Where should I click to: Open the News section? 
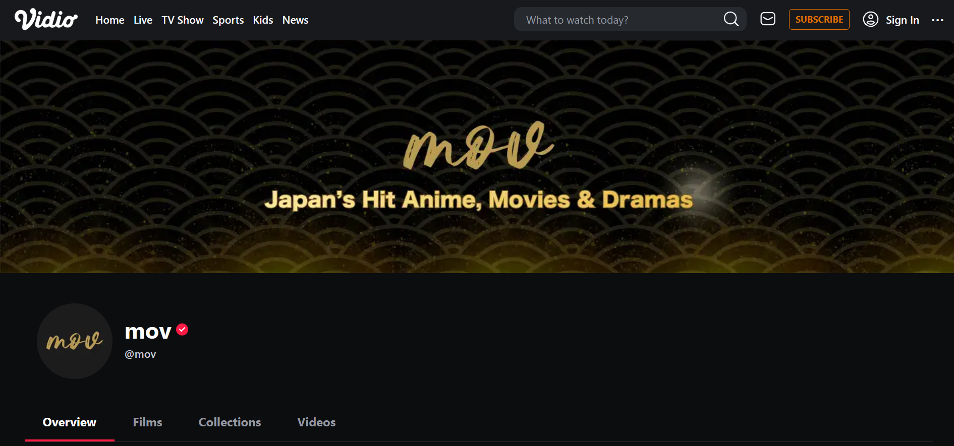[x=295, y=20]
